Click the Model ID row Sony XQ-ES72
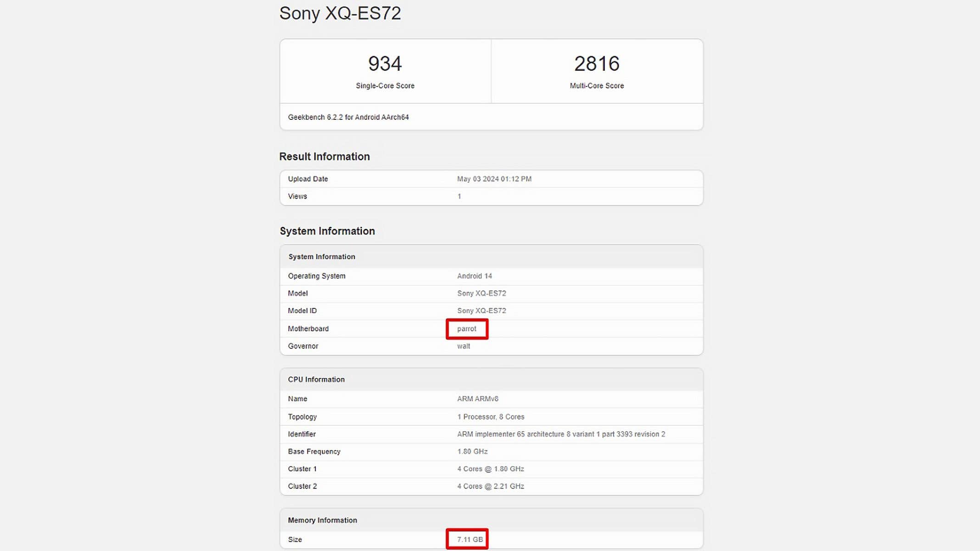The height and width of the screenshot is (551, 980). 482,311
